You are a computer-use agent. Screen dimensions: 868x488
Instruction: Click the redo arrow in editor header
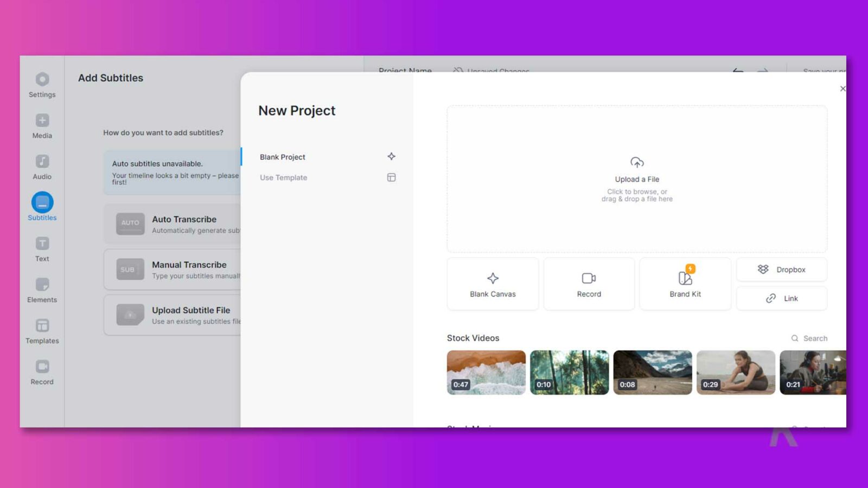coord(763,70)
